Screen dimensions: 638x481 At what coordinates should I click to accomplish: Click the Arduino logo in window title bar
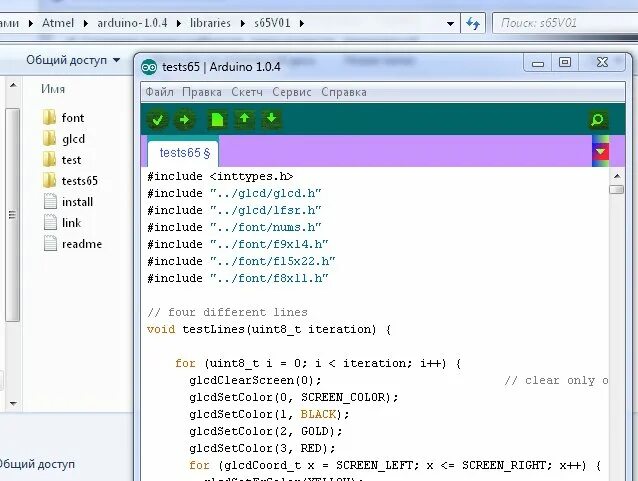tap(149, 67)
